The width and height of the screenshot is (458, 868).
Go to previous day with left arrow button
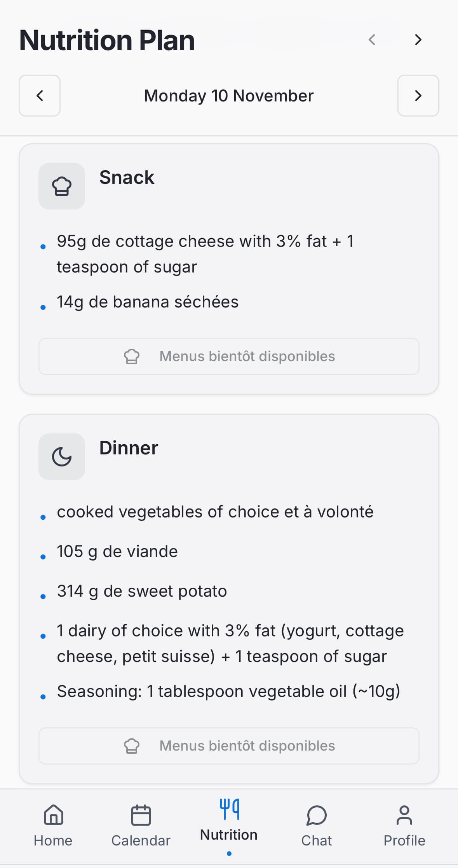point(40,96)
